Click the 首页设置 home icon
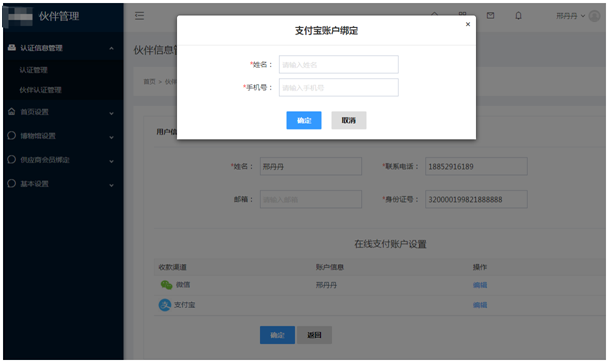 click(12, 112)
